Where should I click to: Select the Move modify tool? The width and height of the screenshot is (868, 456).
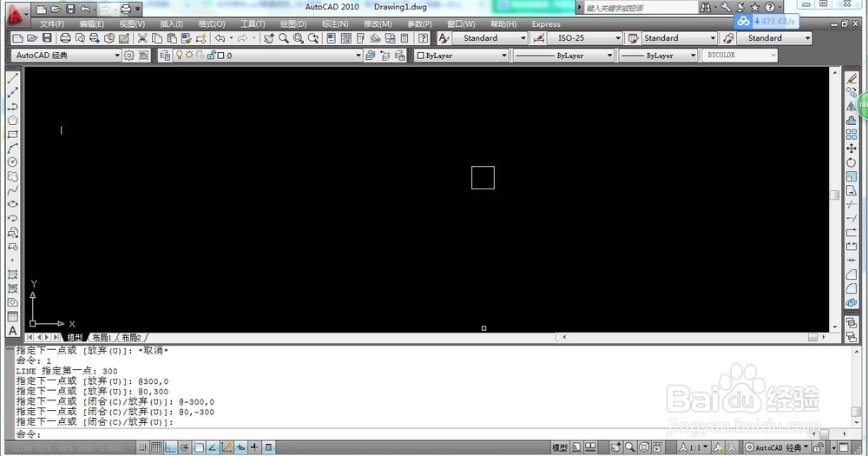point(852,149)
